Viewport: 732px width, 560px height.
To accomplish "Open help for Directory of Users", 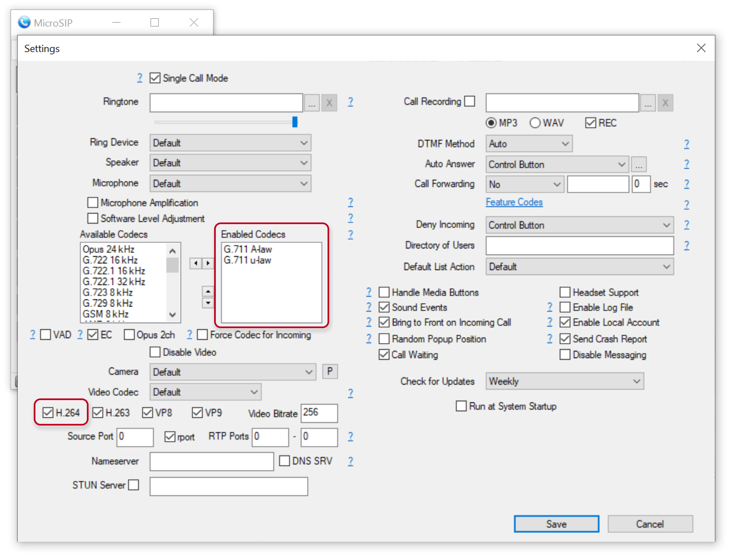I will [x=686, y=245].
